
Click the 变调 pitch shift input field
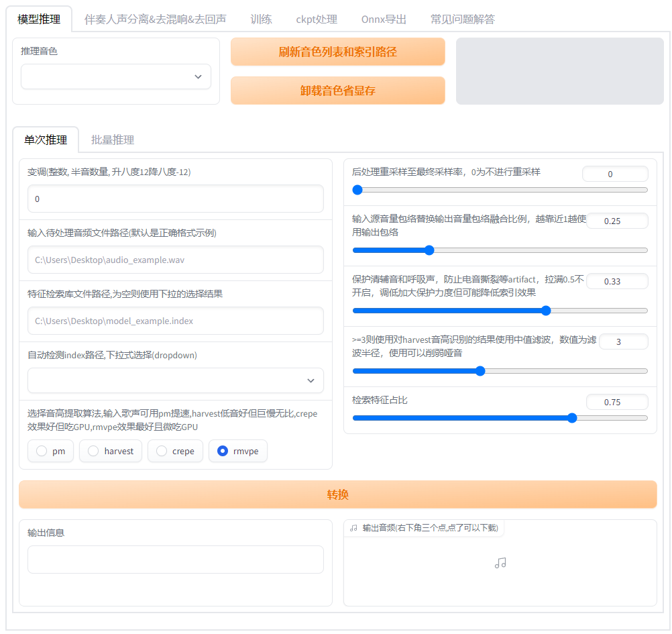[x=174, y=199]
